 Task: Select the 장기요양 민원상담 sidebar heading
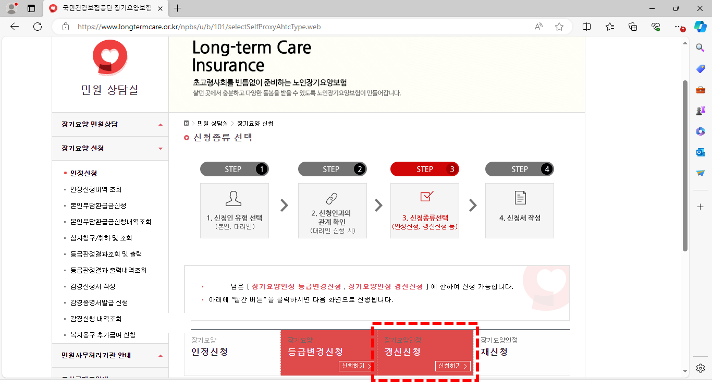(89, 124)
